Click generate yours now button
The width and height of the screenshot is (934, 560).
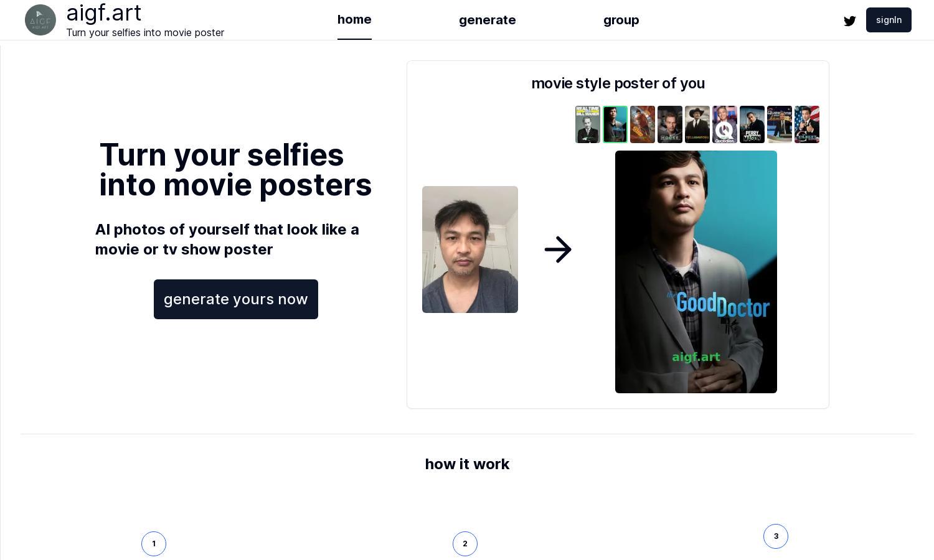tap(236, 299)
